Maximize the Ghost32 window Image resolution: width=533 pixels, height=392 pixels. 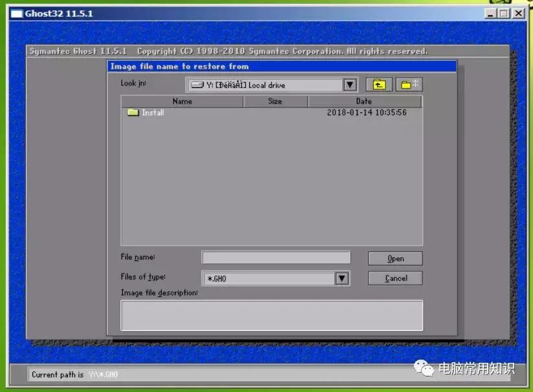coord(503,14)
